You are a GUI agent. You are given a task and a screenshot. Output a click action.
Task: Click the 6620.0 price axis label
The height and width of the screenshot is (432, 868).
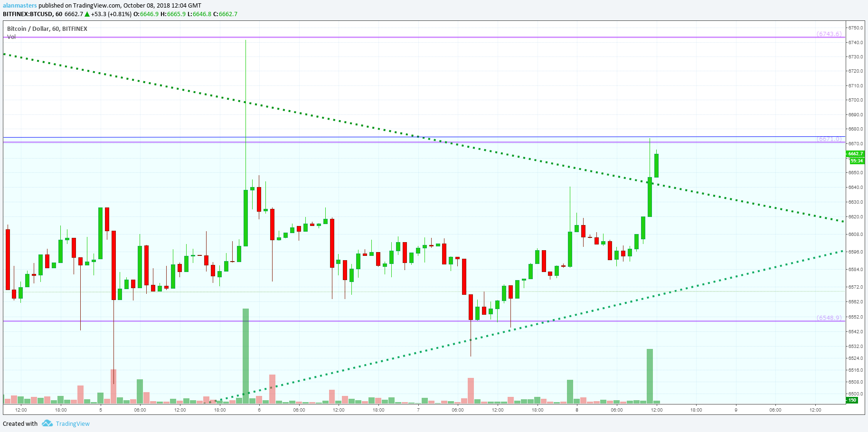coord(856,217)
